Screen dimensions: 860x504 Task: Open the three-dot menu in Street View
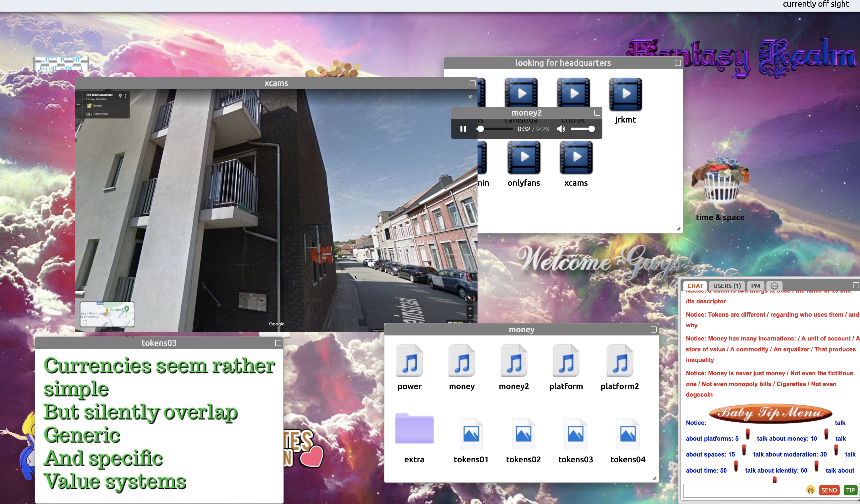click(x=125, y=96)
